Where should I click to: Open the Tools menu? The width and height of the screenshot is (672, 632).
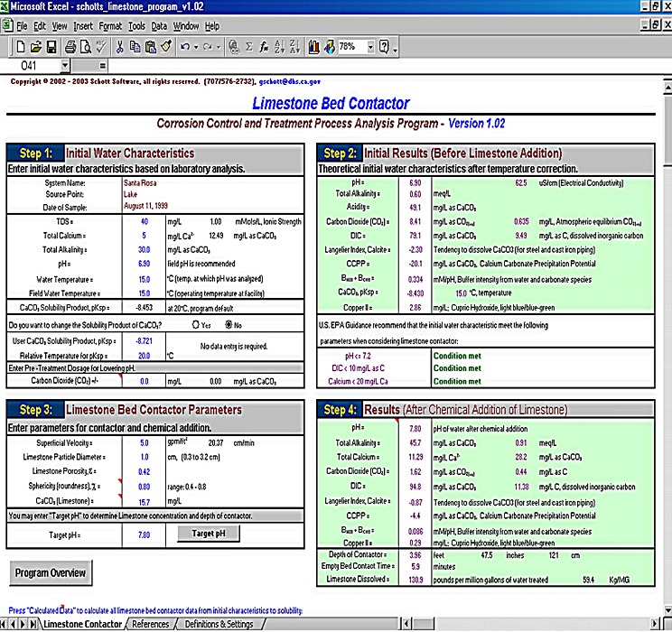tap(136, 26)
